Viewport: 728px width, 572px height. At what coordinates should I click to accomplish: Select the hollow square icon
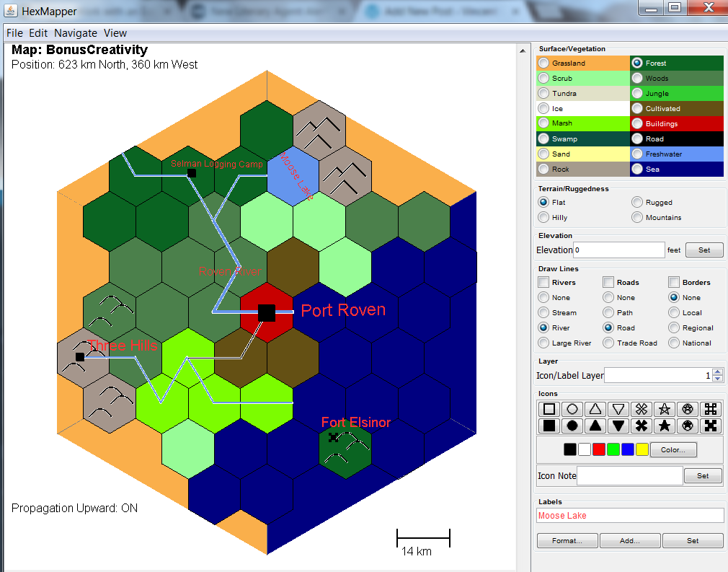549,409
